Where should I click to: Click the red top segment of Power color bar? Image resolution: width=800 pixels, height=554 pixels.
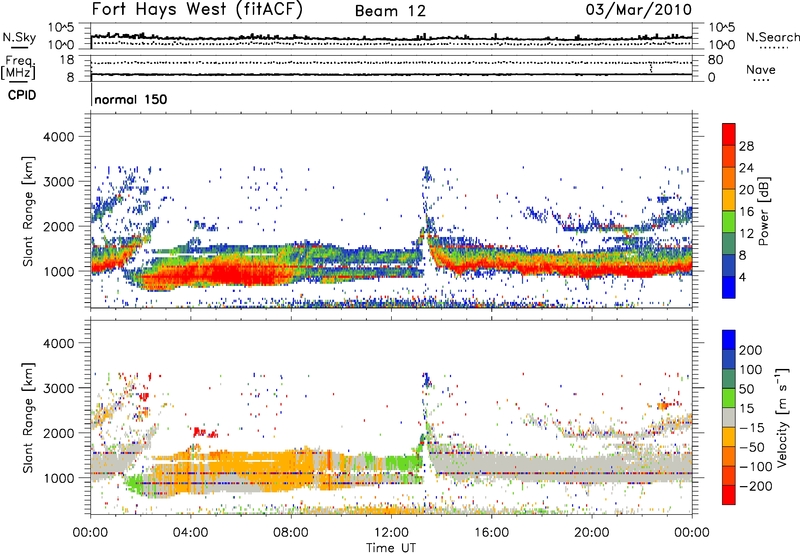tap(729, 134)
